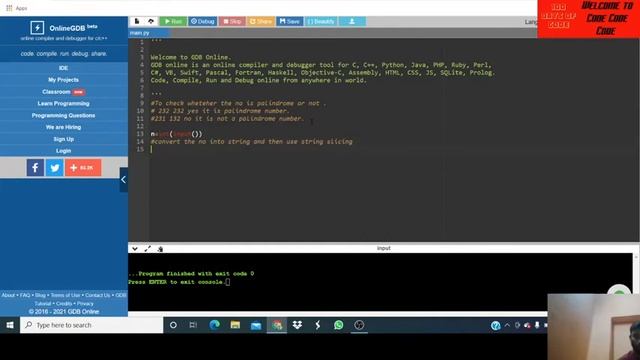This screenshot has height=360, width=640.
Task: Beautify the code formatting
Action: tap(321, 21)
